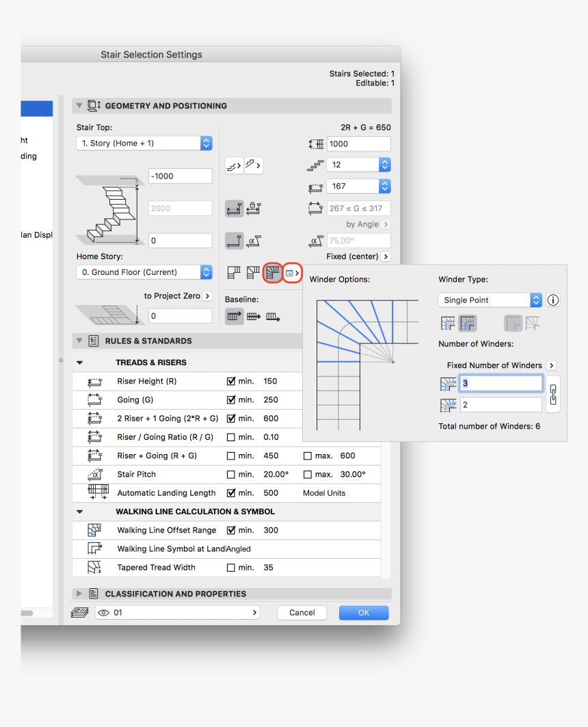Click the chain link icon for winders
Screen dimensions: 588x727
pyautogui.click(x=553, y=394)
